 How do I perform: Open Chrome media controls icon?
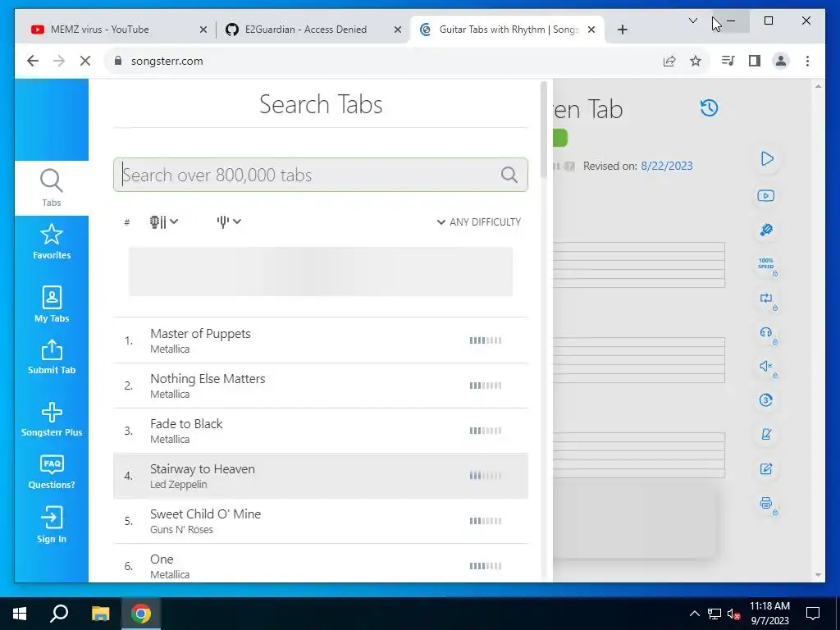728,61
